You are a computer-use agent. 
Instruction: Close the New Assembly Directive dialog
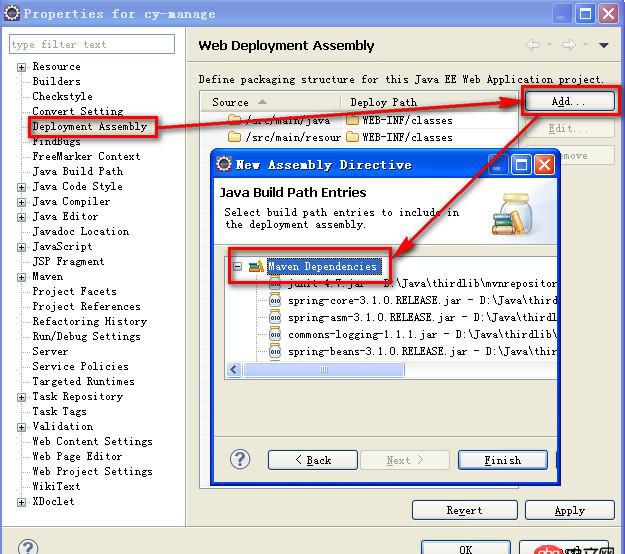tap(544, 165)
